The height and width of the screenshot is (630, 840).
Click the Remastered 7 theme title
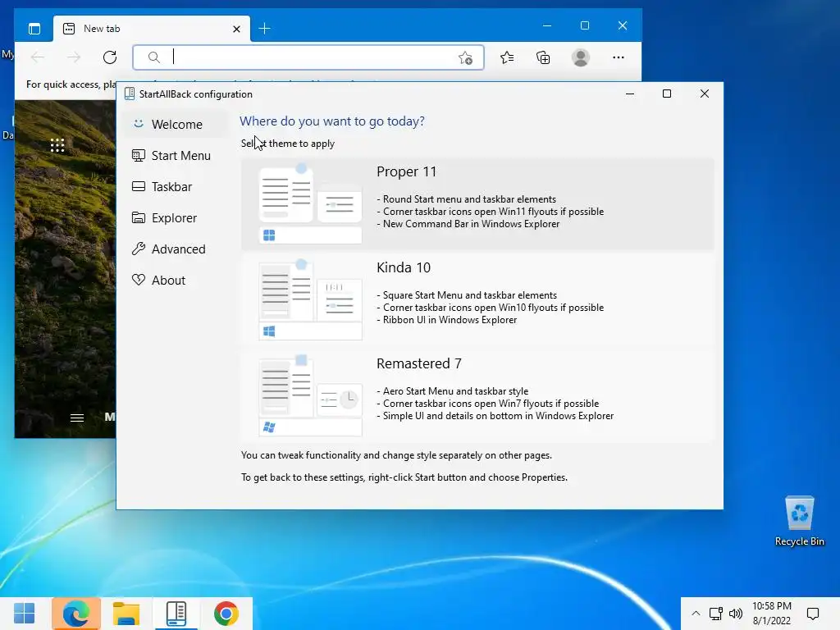(x=419, y=363)
